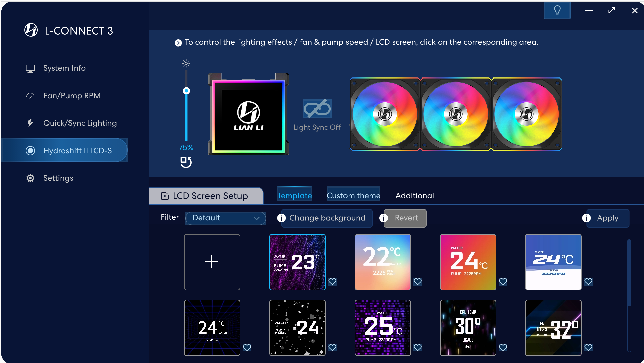Choose the 32° time template
The height and width of the screenshot is (363, 644).
click(553, 328)
